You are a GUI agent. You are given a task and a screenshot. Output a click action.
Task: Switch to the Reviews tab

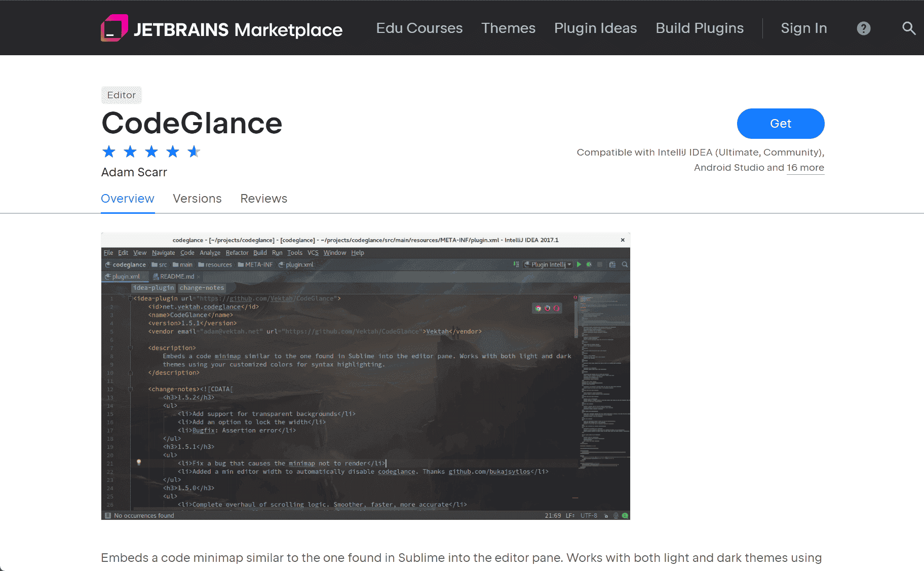(x=263, y=199)
